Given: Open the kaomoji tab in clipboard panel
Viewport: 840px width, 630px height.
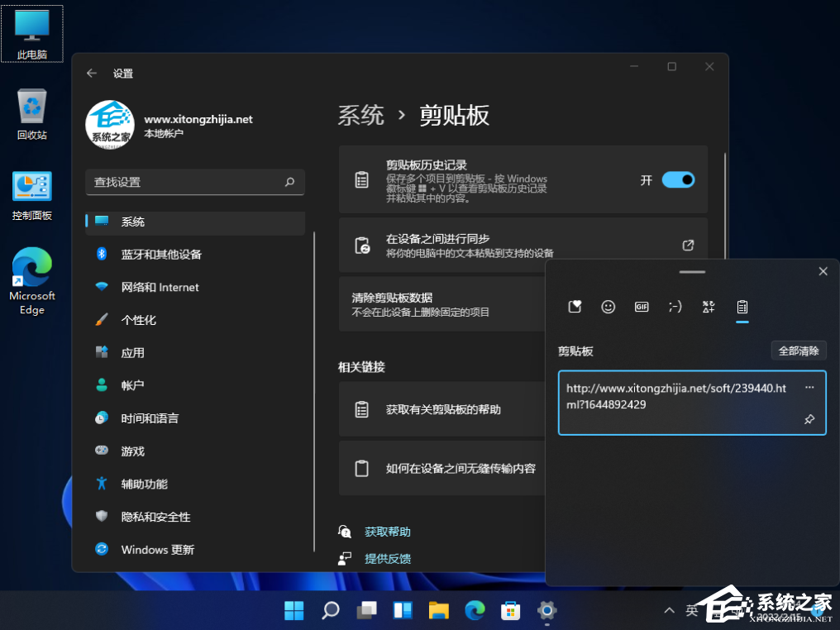Looking at the screenshot, I should coord(675,307).
